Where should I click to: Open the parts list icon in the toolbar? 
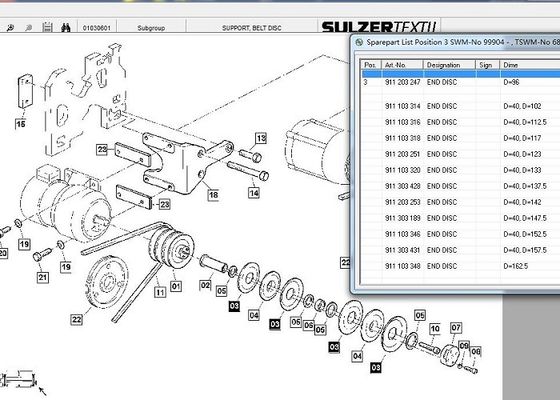point(47,28)
